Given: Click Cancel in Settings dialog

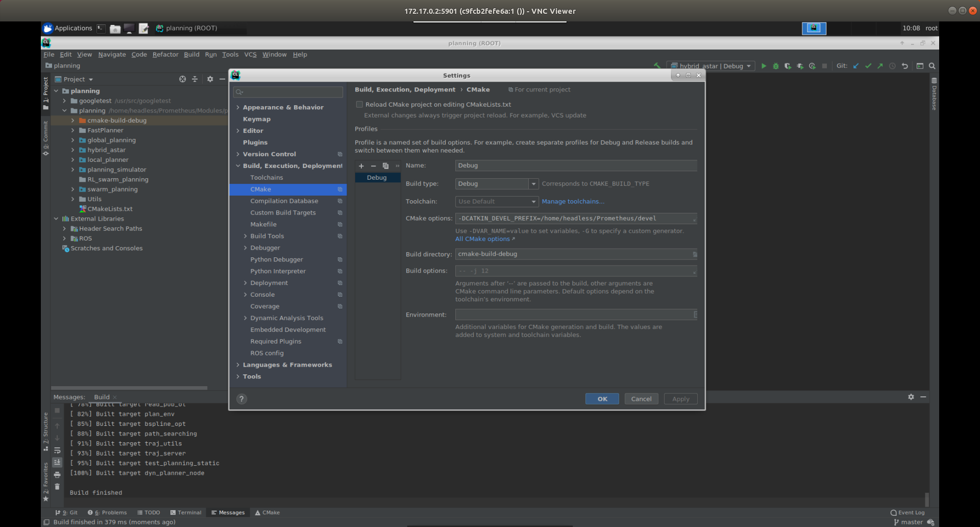Looking at the screenshot, I should coord(641,399).
